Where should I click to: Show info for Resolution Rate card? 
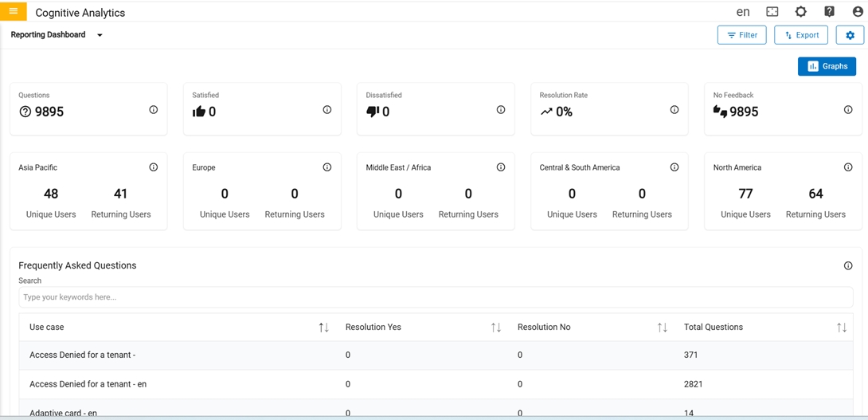(x=674, y=110)
